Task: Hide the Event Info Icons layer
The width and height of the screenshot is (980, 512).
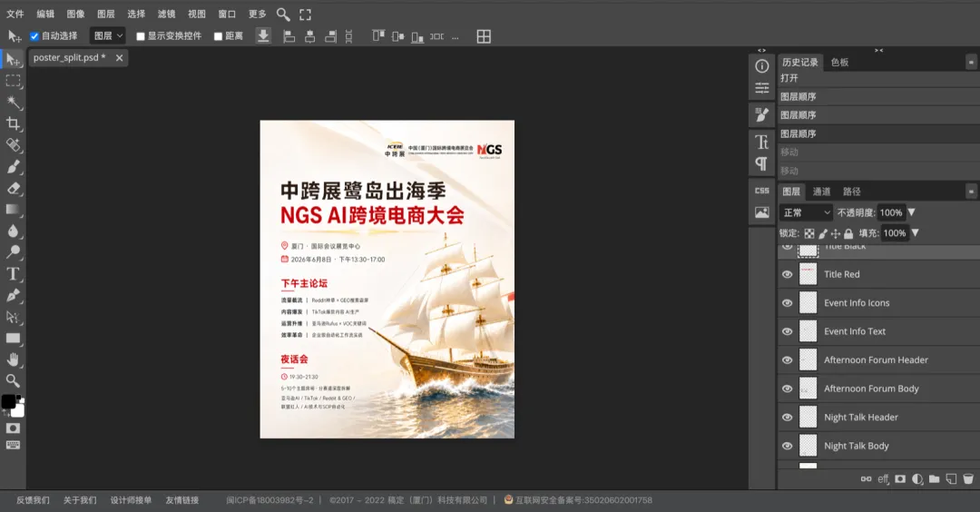Action: 788,302
